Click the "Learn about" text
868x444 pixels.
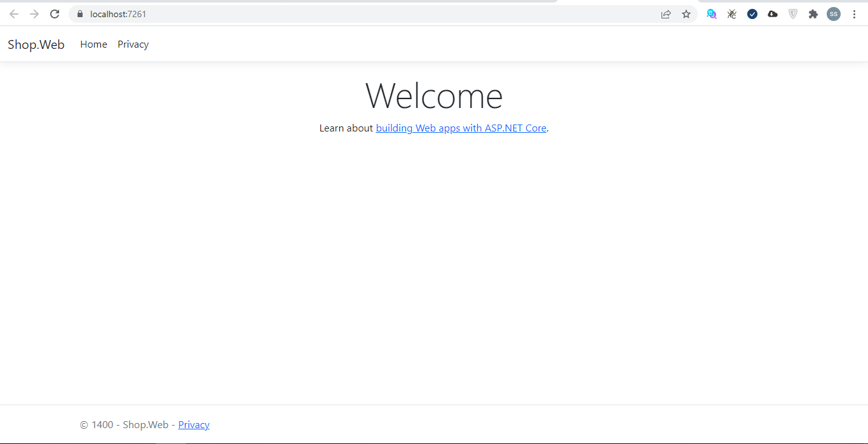346,128
